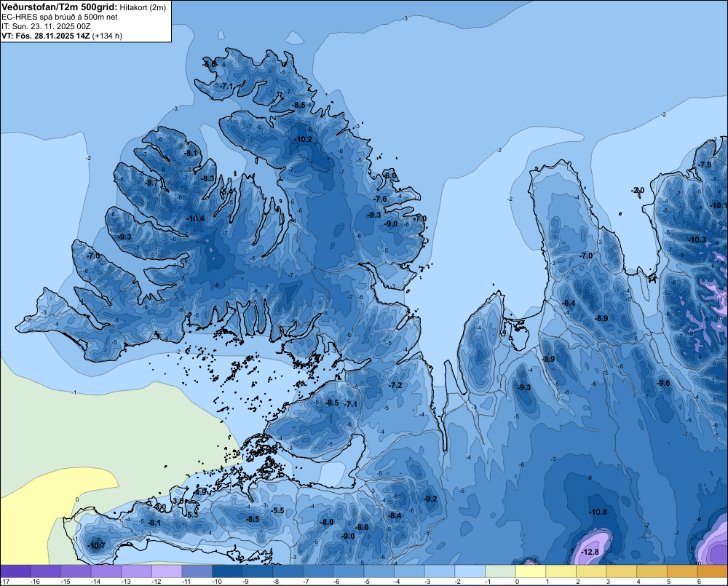The image size is (728, 586).
Task: Click the yellow legend swatch between 0 and 1
Action: coord(531,571)
